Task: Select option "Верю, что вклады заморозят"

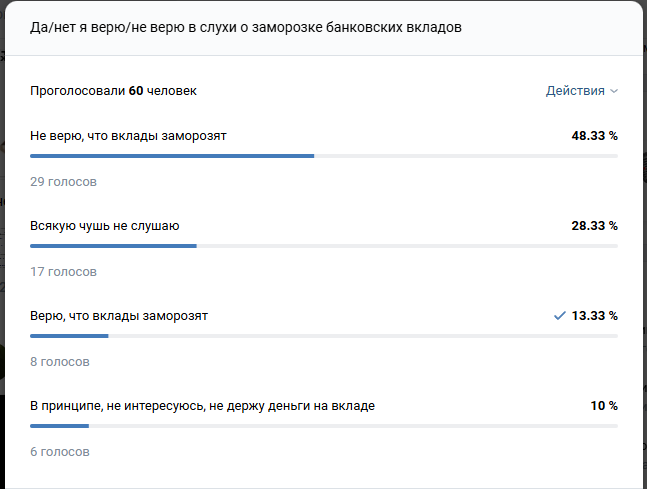Action: click(119, 316)
